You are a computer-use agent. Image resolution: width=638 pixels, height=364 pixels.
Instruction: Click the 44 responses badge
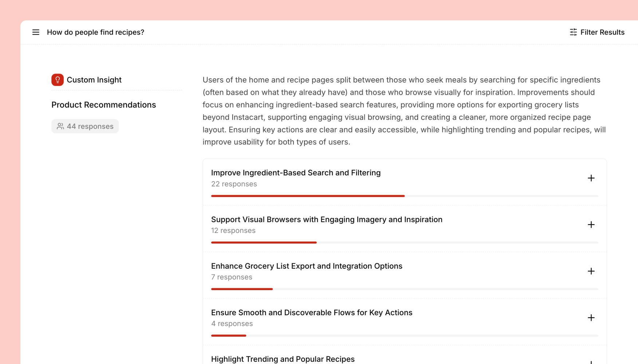coord(85,126)
